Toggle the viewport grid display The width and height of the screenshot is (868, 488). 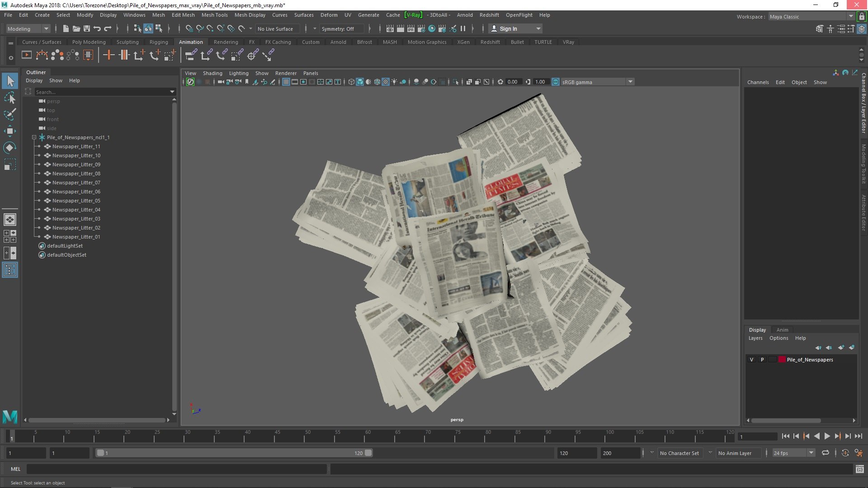(x=286, y=82)
